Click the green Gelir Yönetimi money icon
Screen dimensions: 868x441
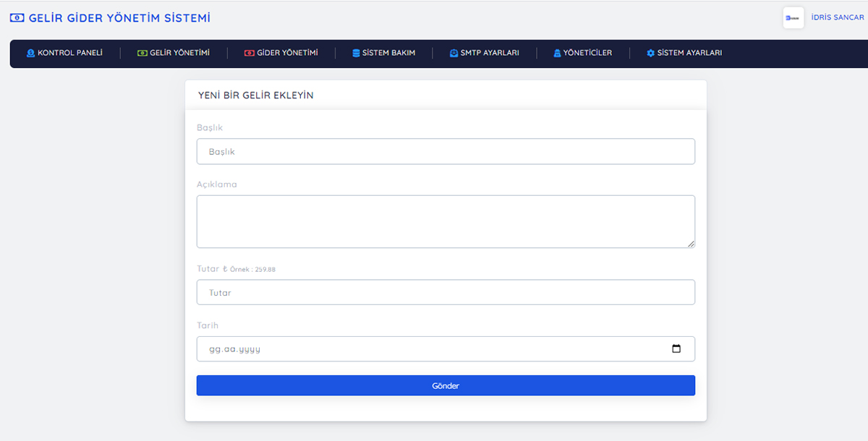pyautogui.click(x=142, y=53)
